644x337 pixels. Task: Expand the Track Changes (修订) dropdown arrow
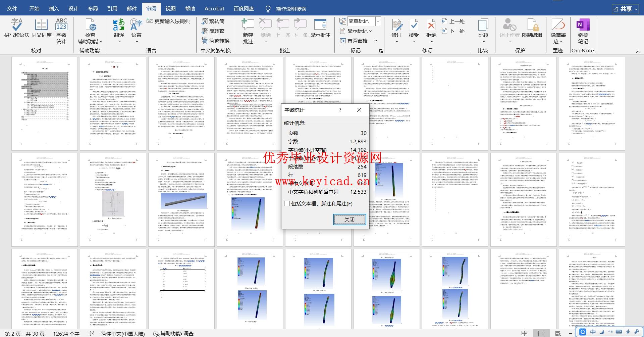tap(396, 42)
